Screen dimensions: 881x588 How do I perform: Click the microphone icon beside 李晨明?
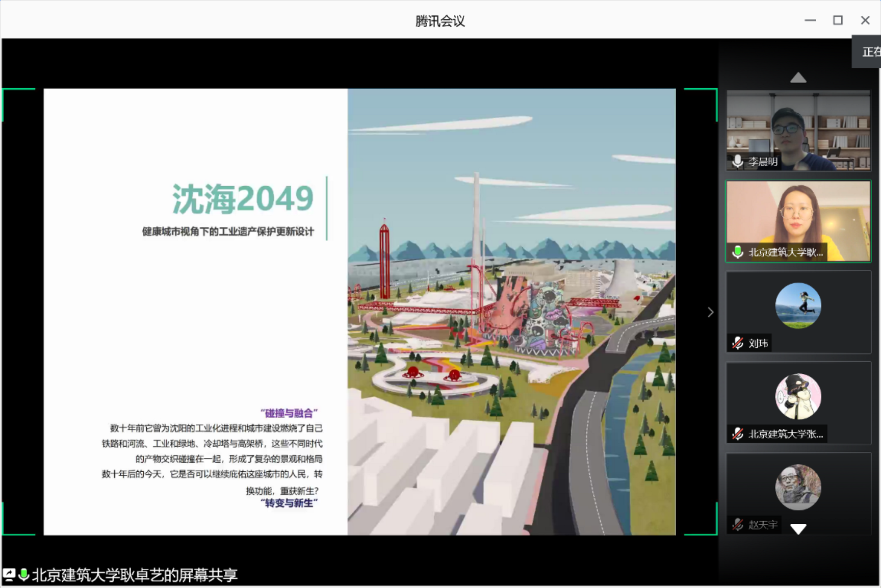coord(737,162)
